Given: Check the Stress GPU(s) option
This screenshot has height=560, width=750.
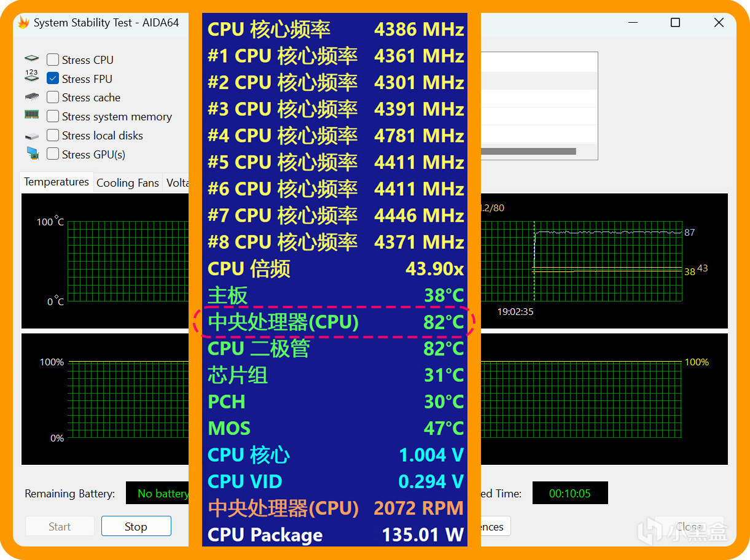Looking at the screenshot, I should pyautogui.click(x=53, y=154).
